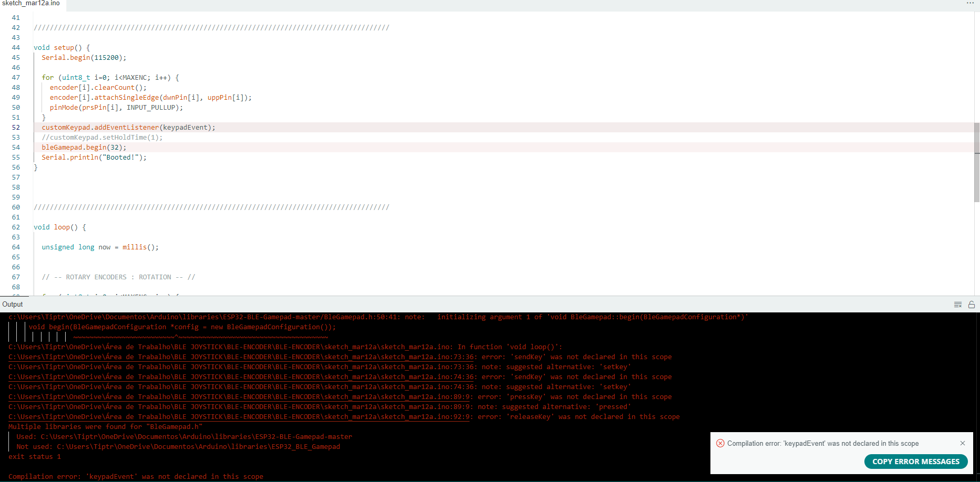Click the clear output icon in Output panel
Image resolution: width=980 pixels, height=482 pixels.
coord(957,305)
